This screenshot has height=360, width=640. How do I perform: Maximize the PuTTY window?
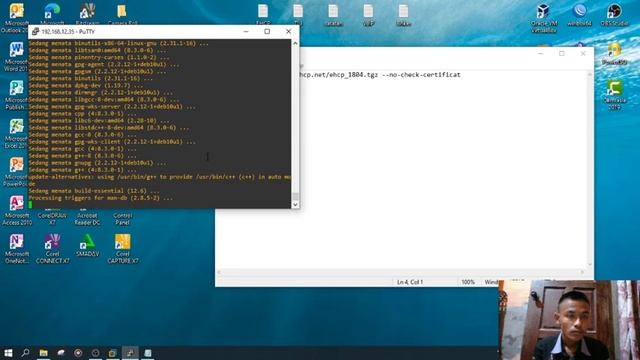[x=267, y=31]
